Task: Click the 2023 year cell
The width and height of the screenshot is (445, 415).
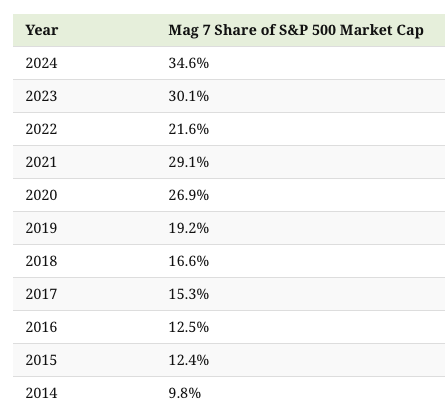Action: (x=41, y=96)
